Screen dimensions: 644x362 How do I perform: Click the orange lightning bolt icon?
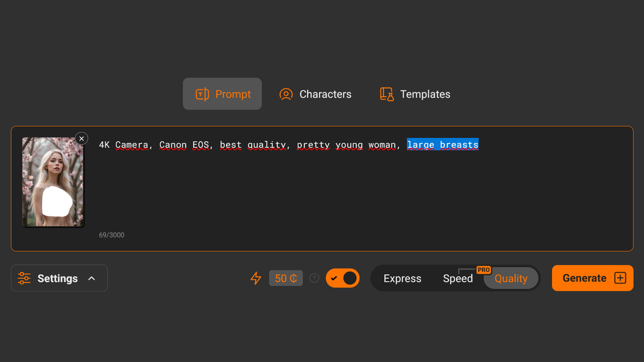coord(256,278)
